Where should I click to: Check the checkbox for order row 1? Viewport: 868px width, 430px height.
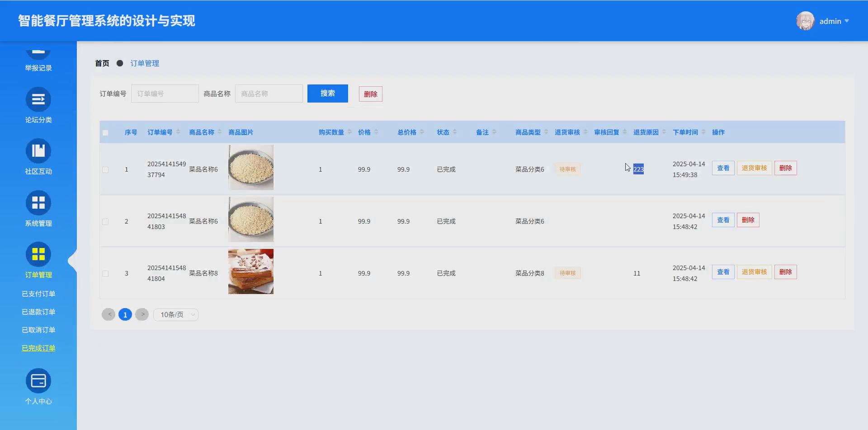105,169
